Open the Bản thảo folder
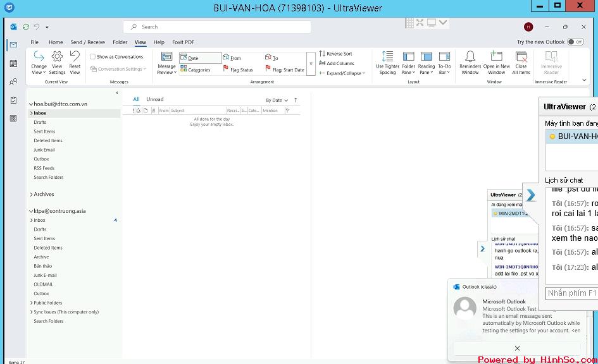 point(43,266)
